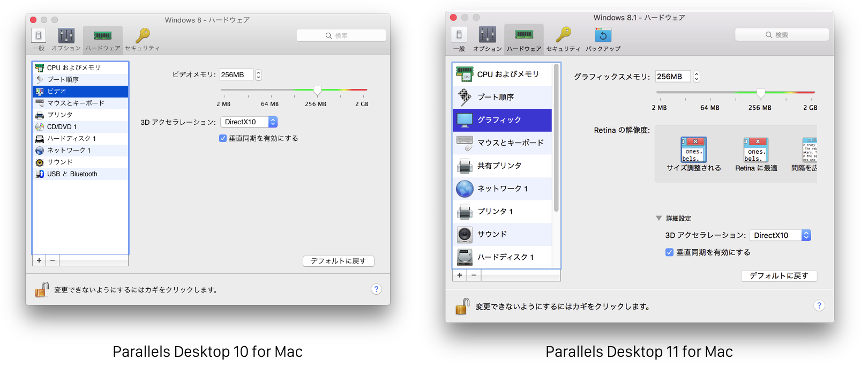Screen dimensions: 868x367
Task: Select ハードディスク 1 in Windows 8 hardware list
Action: click(80, 138)
